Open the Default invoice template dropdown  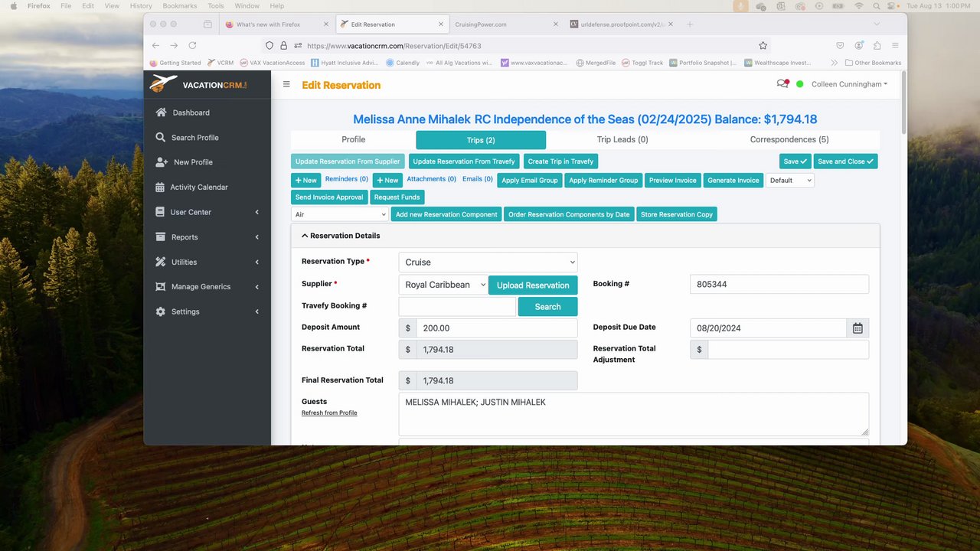pos(790,181)
